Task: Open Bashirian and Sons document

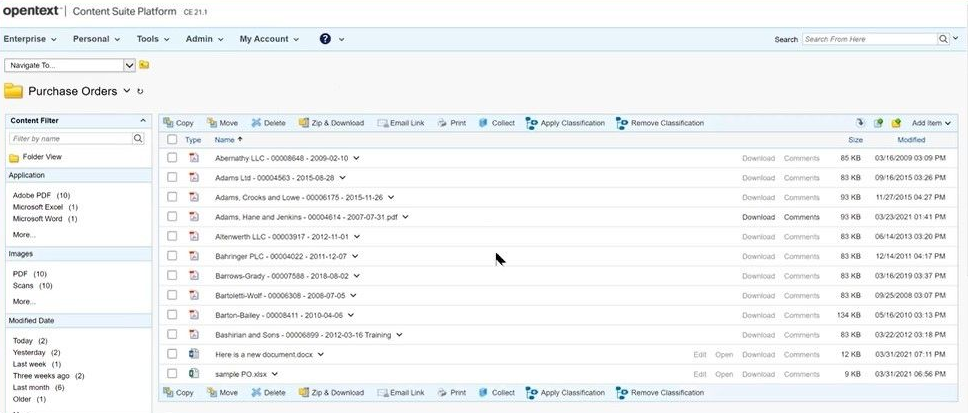Action: [303, 335]
